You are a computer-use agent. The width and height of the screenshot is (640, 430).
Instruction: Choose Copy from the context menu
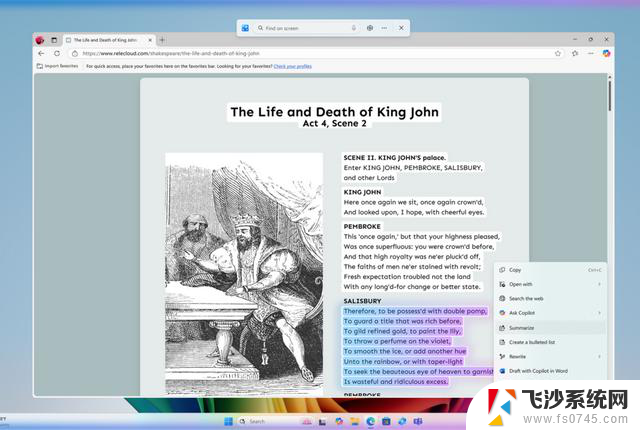(550, 270)
